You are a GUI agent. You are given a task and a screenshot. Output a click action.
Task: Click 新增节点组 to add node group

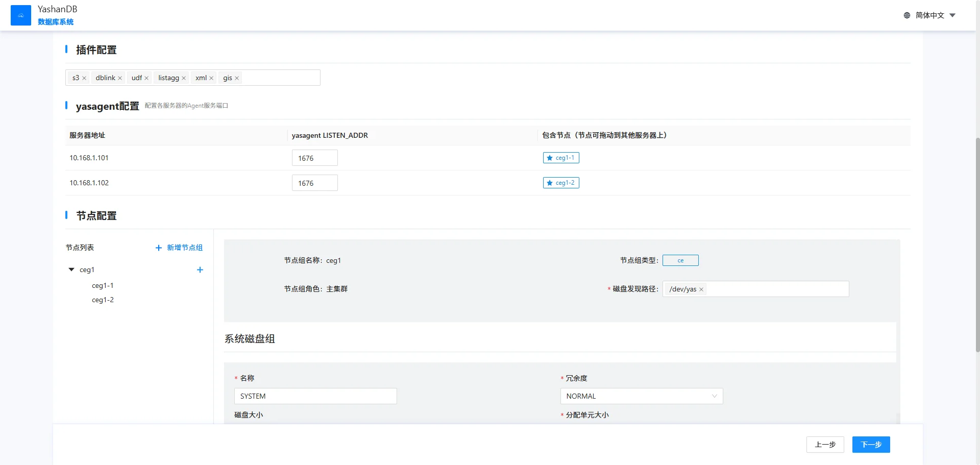[x=179, y=248]
